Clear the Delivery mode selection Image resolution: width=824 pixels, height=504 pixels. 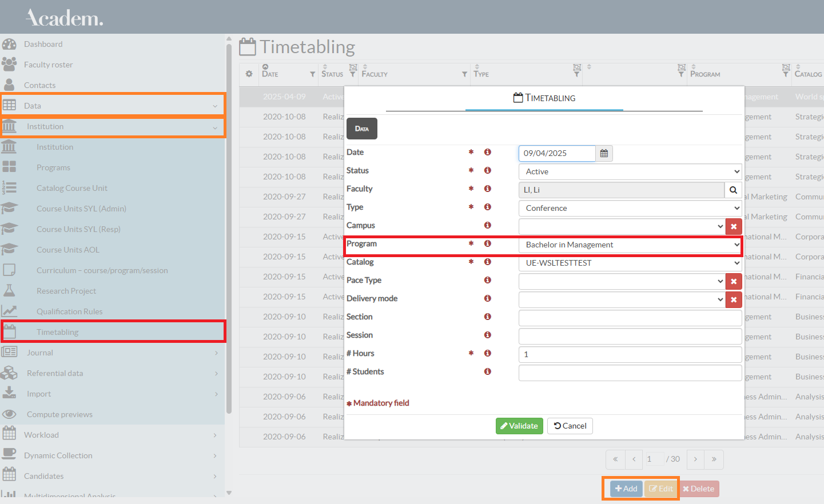point(734,299)
